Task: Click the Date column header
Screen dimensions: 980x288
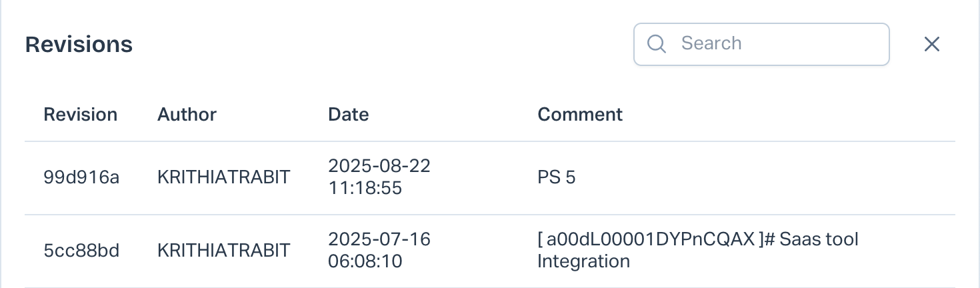Action: point(348,115)
